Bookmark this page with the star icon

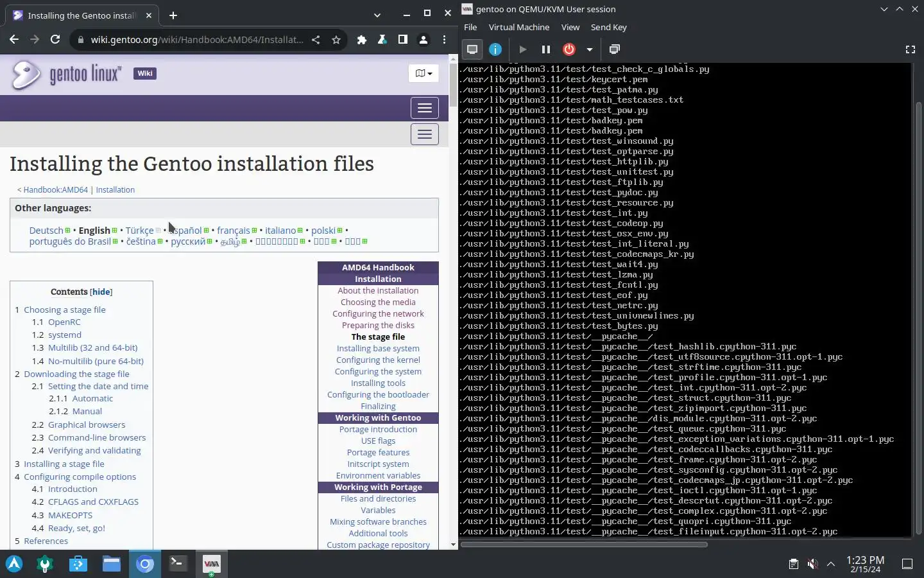pyautogui.click(x=336, y=40)
